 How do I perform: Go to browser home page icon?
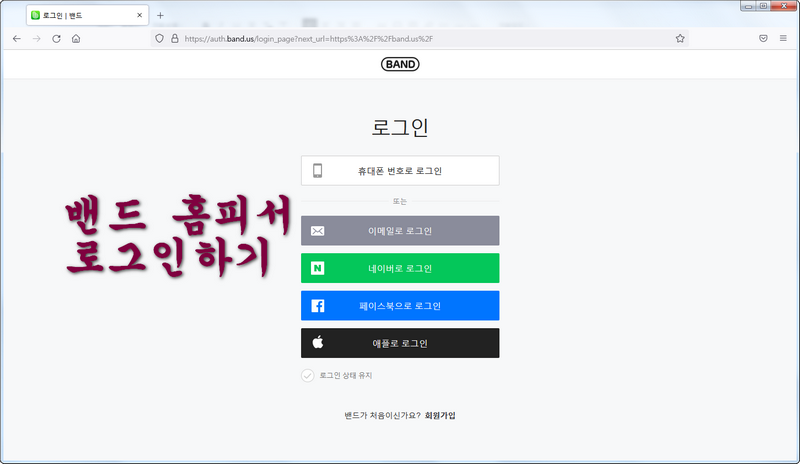point(76,39)
